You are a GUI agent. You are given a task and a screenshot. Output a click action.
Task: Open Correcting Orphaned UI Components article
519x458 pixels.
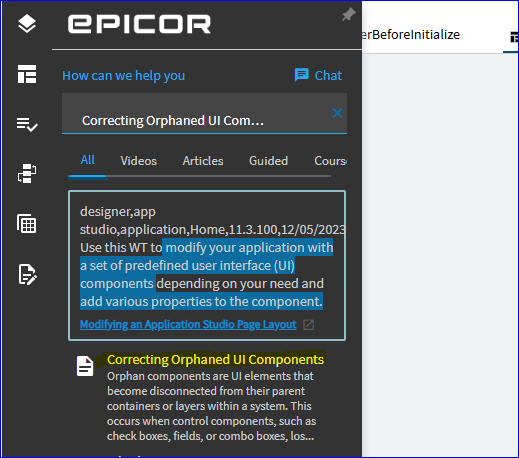click(x=215, y=360)
